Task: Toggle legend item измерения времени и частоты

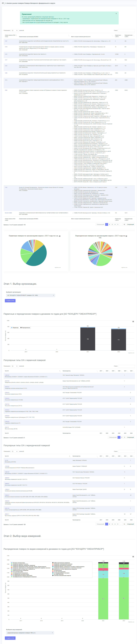Action: pyautogui.click(x=20, y=564)
